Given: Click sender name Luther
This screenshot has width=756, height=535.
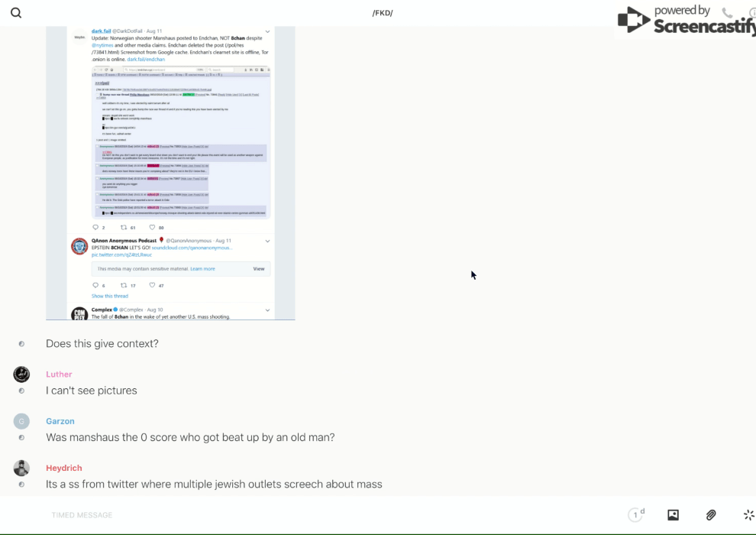Looking at the screenshot, I should coord(59,374).
